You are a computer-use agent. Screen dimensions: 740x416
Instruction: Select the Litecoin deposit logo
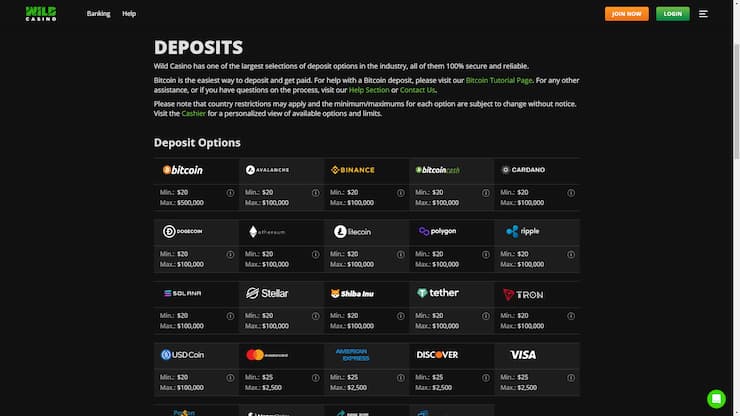pos(353,232)
